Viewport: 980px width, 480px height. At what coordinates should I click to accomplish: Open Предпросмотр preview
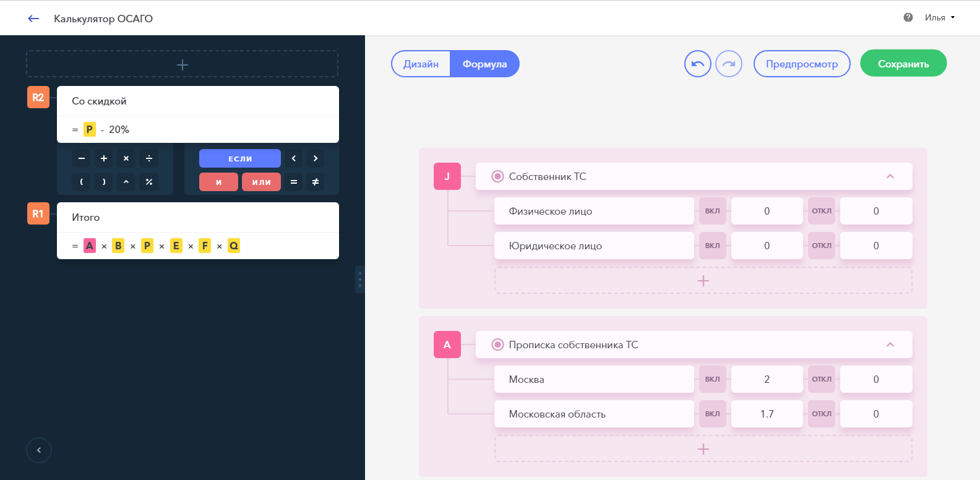coord(802,64)
